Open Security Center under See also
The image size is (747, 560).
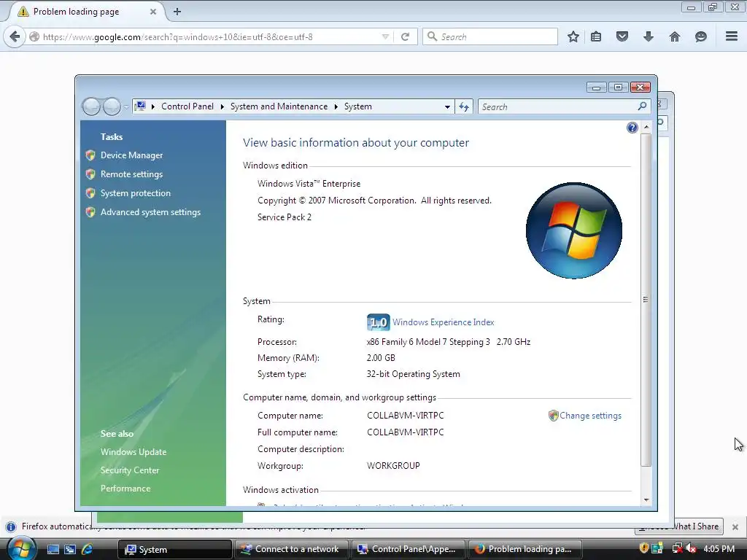(x=130, y=470)
